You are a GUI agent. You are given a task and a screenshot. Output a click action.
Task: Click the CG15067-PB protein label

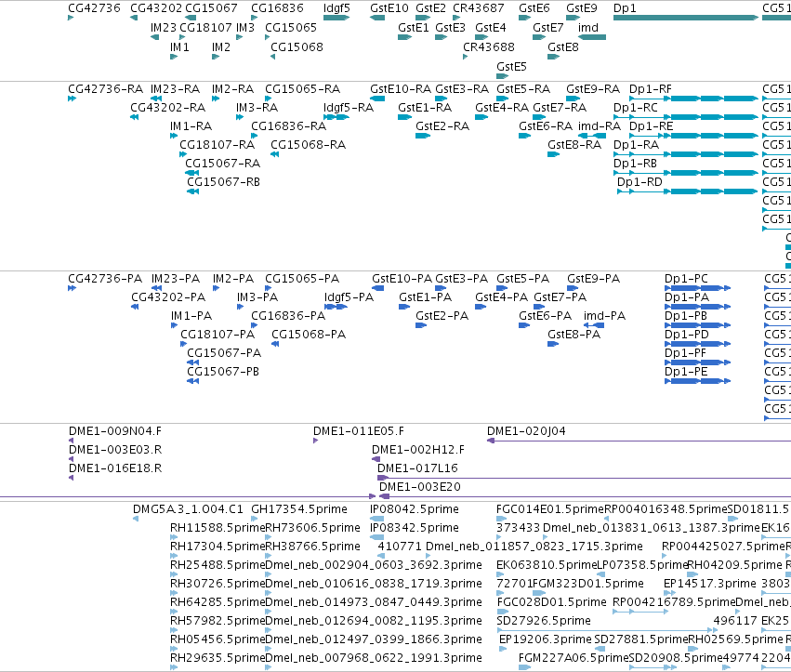[223, 371]
